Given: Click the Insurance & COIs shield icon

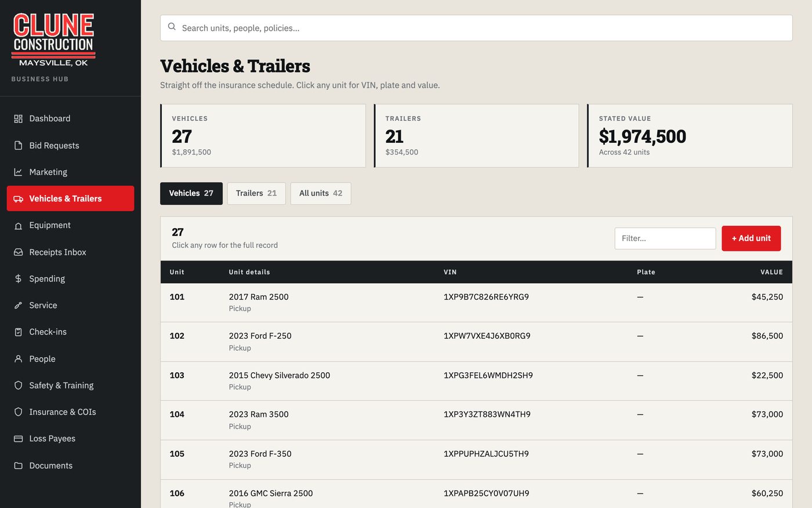Looking at the screenshot, I should pyautogui.click(x=18, y=412).
